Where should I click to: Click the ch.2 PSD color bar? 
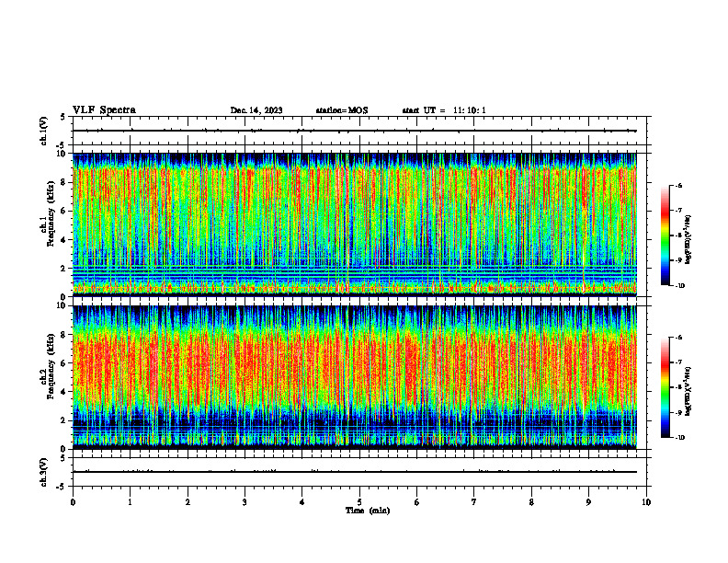click(665, 387)
